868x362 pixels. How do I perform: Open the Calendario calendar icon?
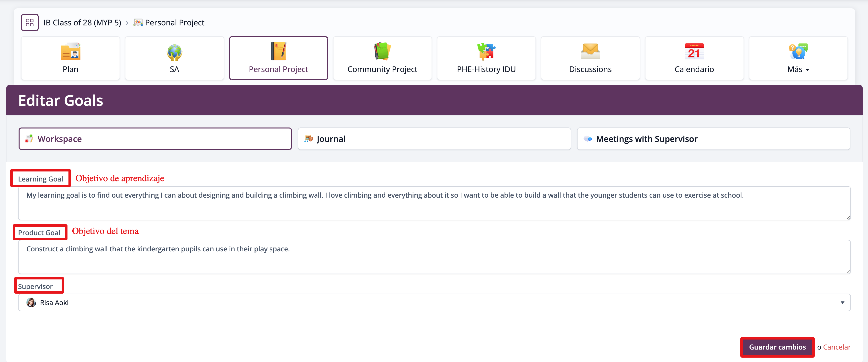point(694,52)
